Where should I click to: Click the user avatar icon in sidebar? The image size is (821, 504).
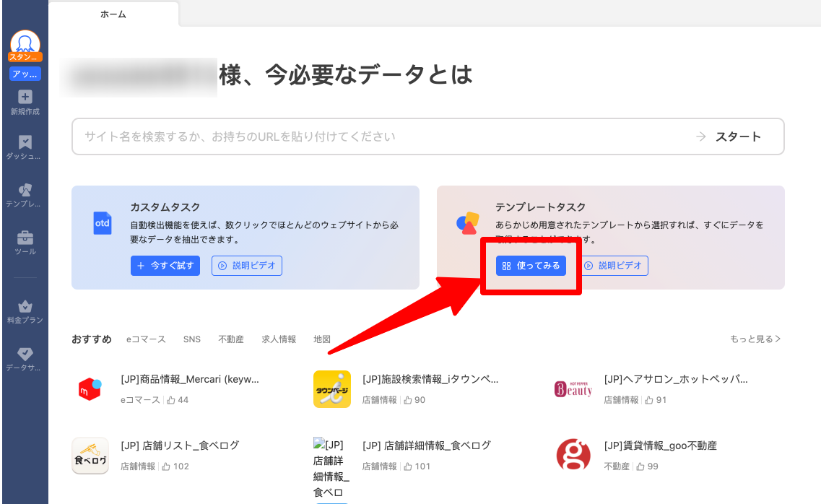click(x=25, y=43)
